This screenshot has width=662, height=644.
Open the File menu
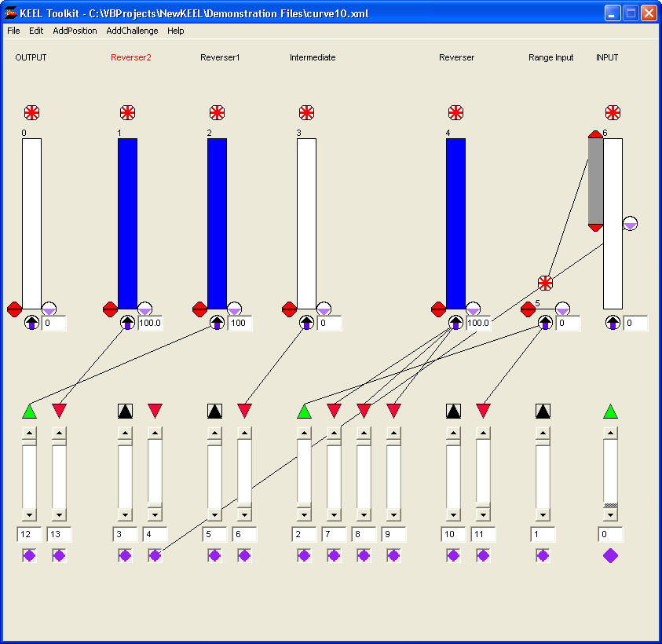[13, 31]
